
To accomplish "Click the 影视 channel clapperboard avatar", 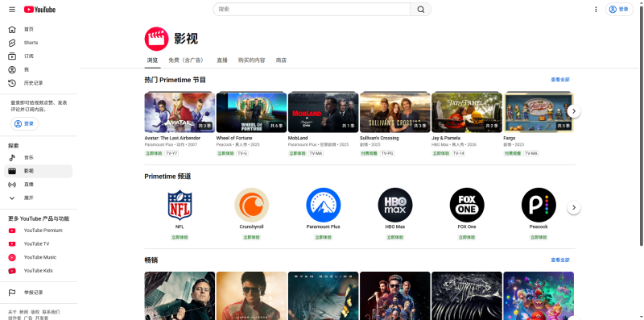I will (156, 39).
